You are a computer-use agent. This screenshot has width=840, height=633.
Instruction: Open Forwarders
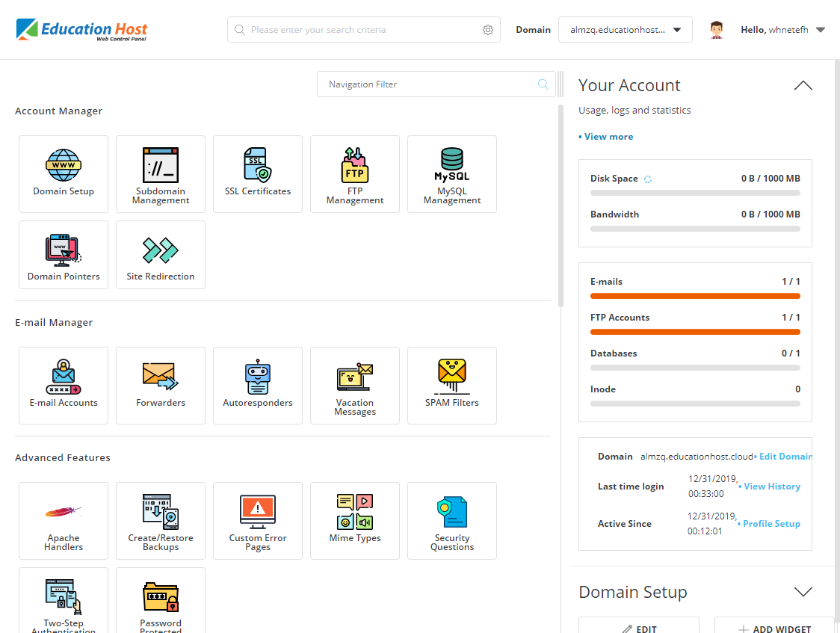pyautogui.click(x=161, y=386)
